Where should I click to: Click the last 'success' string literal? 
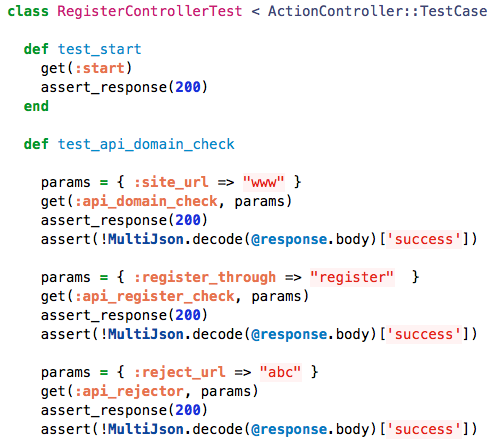point(424,429)
